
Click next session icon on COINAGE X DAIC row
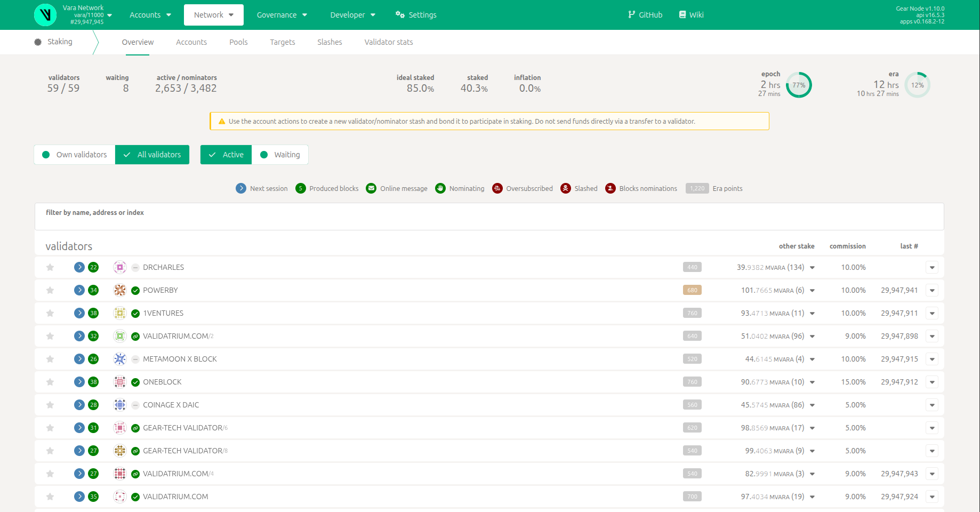(x=79, y=405)
